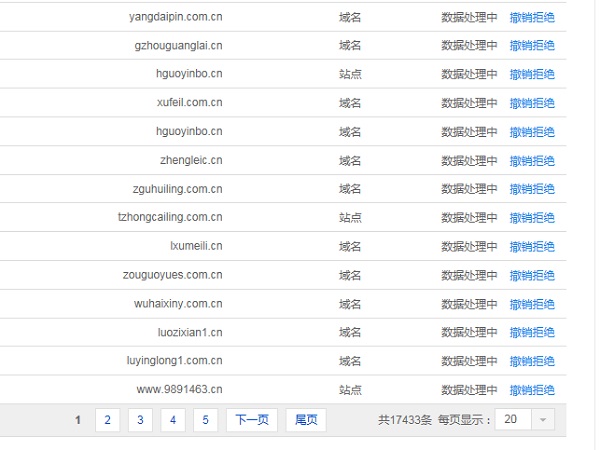
Task: Click 撤销拒绝 for wuhaixiny.com.cn
Action: click(x=532, y=304)
